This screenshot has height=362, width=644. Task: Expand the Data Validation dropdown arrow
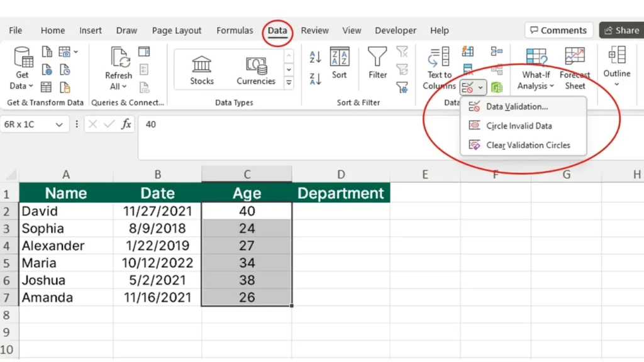click(x=480, y=87)
